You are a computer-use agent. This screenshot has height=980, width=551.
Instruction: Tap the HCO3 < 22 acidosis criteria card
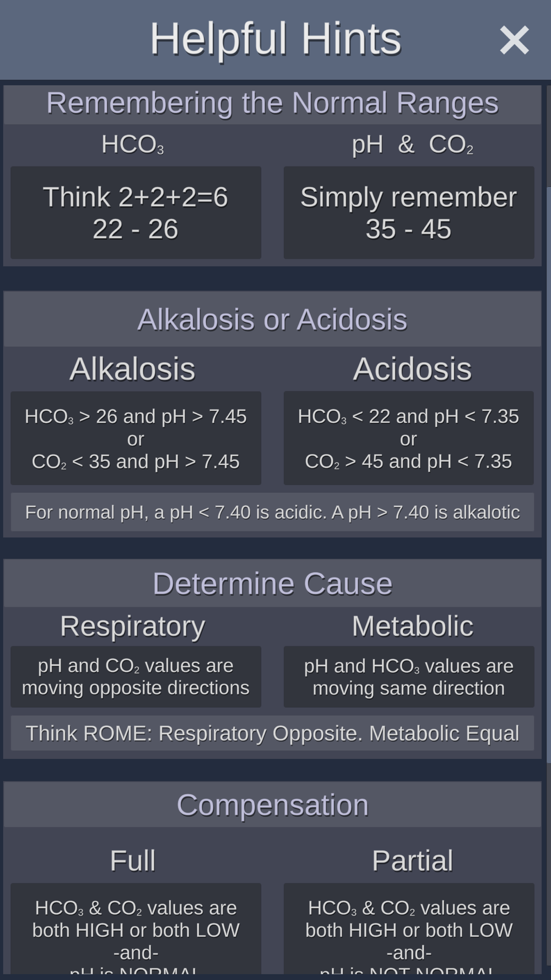click(x=408, y=438)
